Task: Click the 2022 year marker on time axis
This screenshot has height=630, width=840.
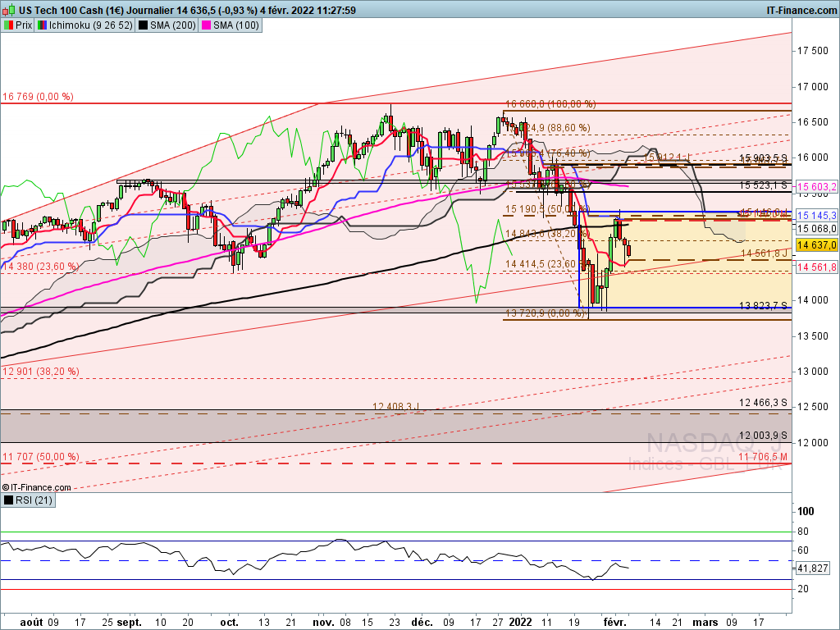Action: (x=521, y=622)
